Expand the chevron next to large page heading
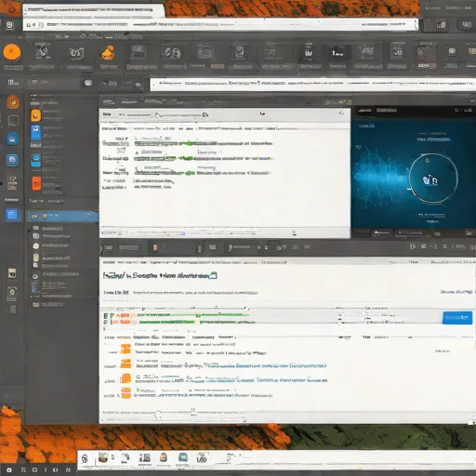This screenshot has height=476, width=476. coord(213,275)
